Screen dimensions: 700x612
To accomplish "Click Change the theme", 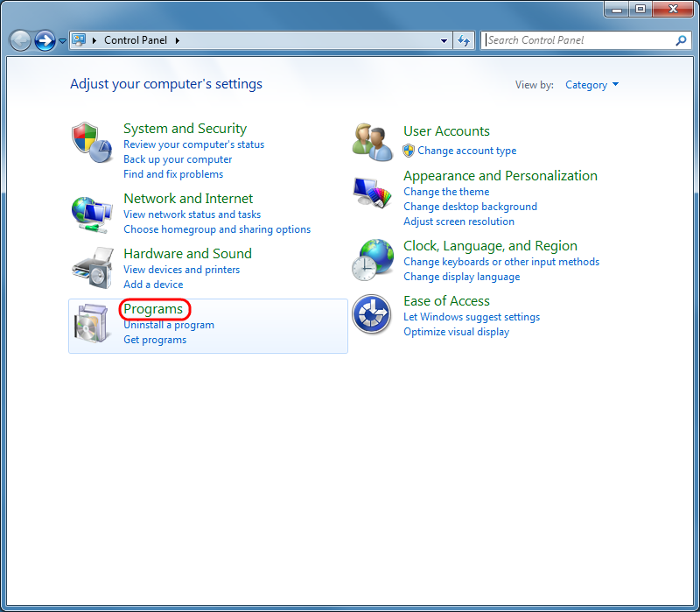I will point(446,192).
